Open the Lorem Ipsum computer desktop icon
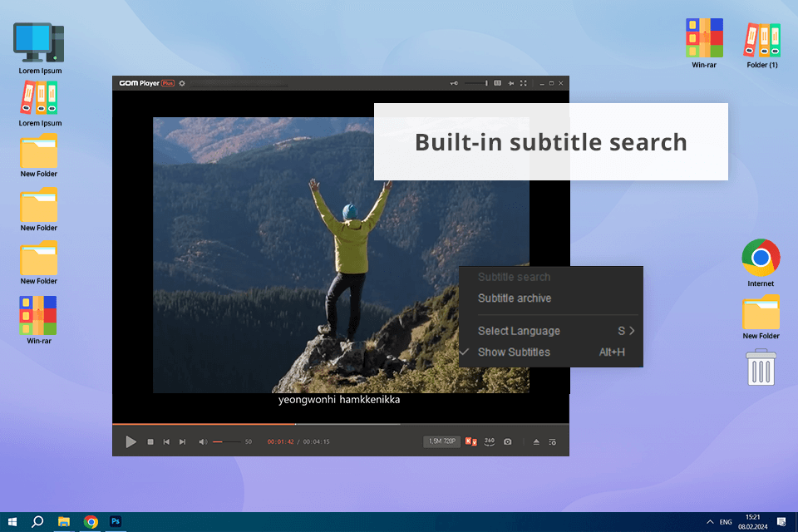798x532 pixels. [40, 48]
